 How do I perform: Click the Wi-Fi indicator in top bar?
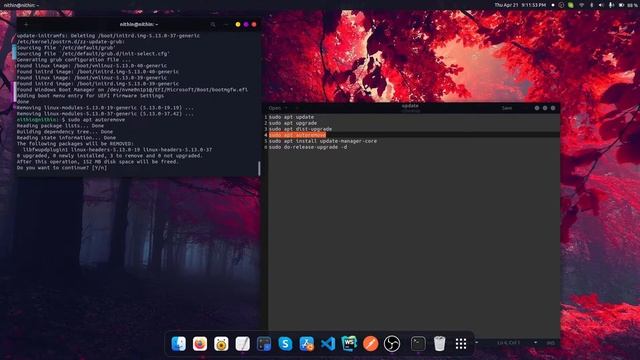pos(582,5)
